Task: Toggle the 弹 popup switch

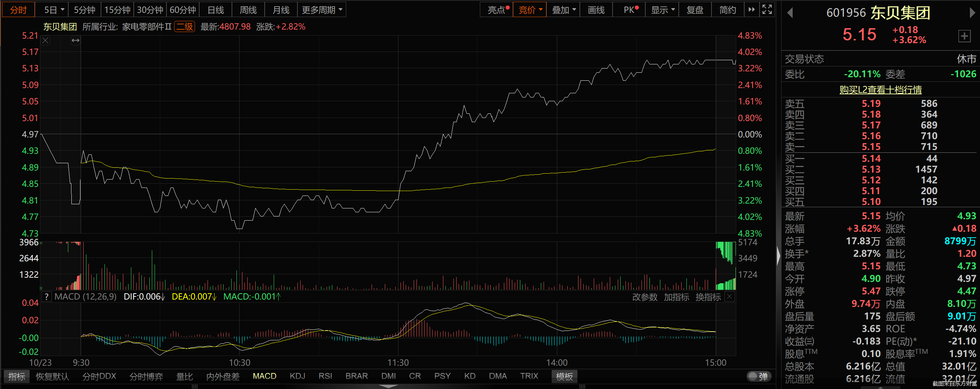Action: click(x=759, y=376)
